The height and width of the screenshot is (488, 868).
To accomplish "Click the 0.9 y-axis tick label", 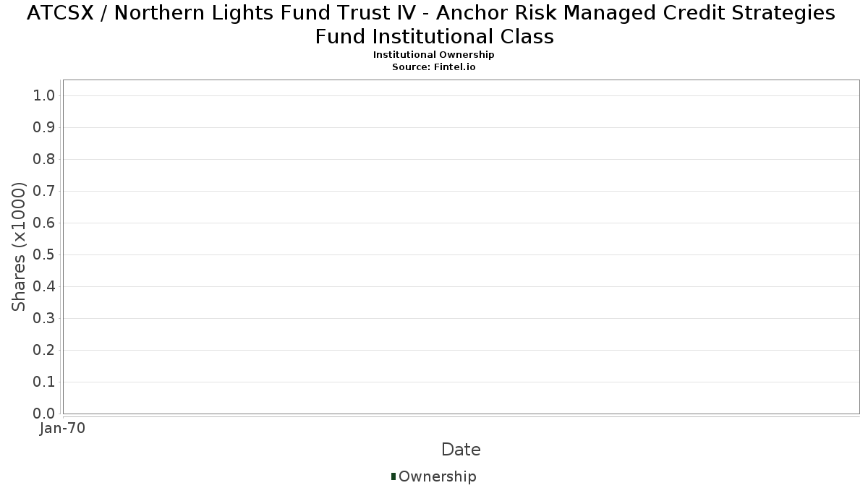I will tap(45, 128).
